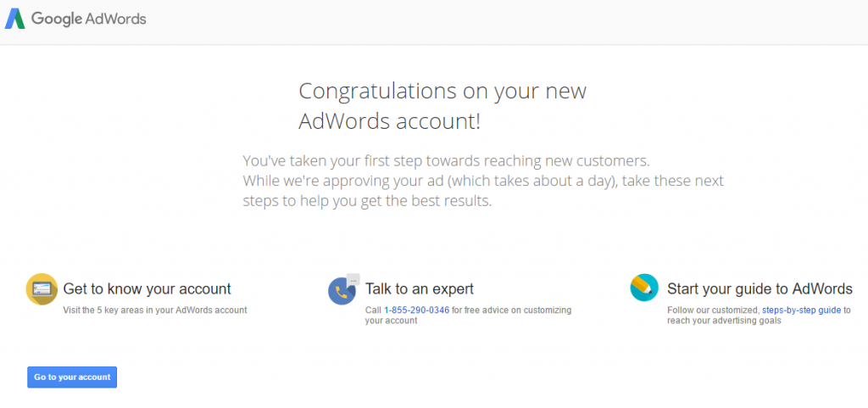Click the "Congratulations on your new" headline

(x=442, y=91)
